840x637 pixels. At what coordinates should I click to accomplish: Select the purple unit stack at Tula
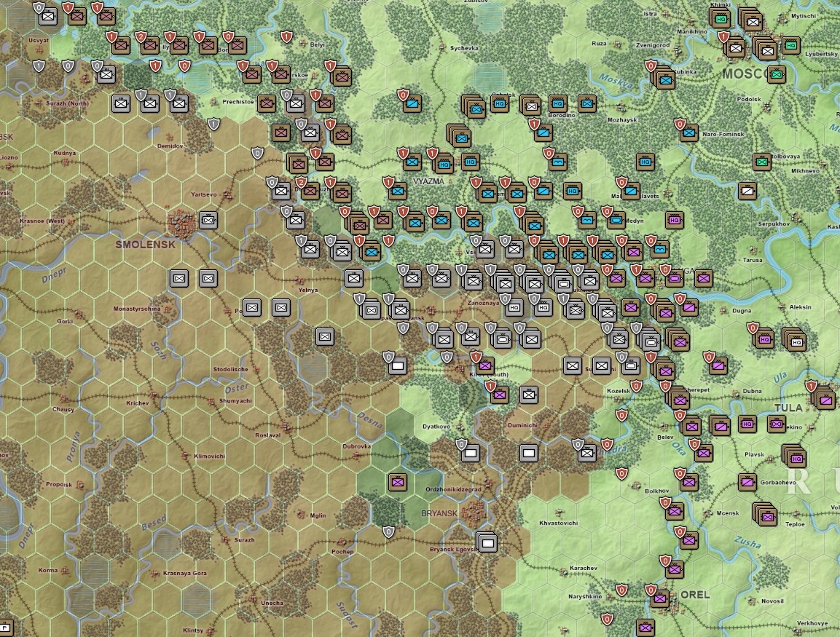coord(825,400)
